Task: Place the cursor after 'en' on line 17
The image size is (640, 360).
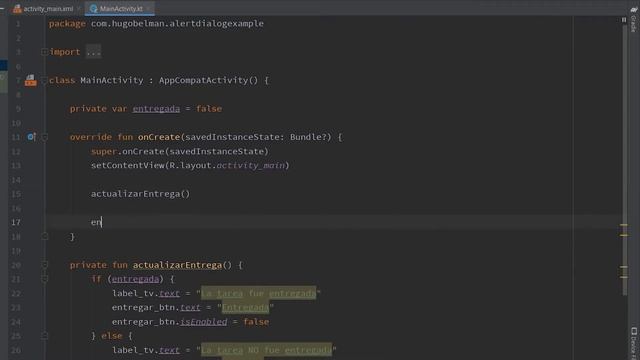Action: 102,222
